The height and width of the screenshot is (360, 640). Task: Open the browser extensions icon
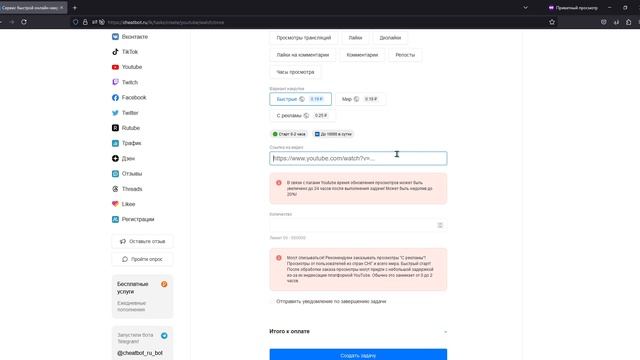point(629,22)
